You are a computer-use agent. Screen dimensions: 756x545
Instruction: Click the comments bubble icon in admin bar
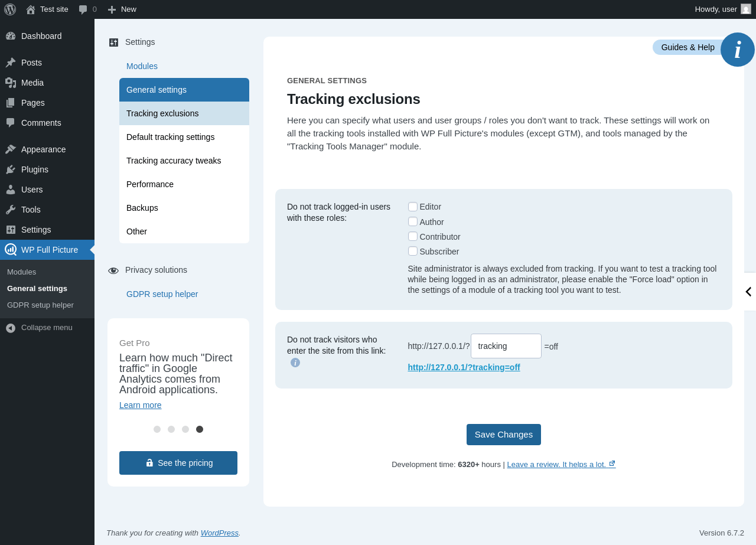click(83, 9)
